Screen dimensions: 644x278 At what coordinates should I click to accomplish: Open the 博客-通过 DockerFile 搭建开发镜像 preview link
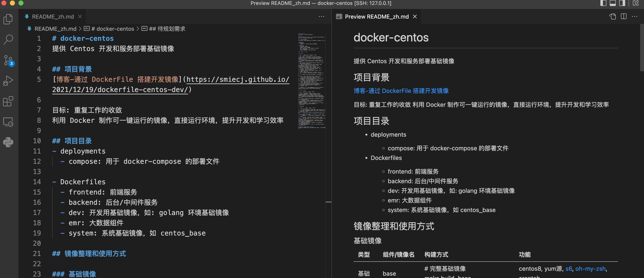coord(401,91)
